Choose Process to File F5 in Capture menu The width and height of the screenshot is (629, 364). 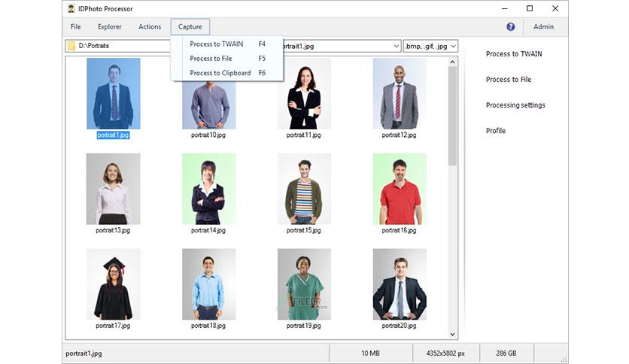click(x=227, y=59)
